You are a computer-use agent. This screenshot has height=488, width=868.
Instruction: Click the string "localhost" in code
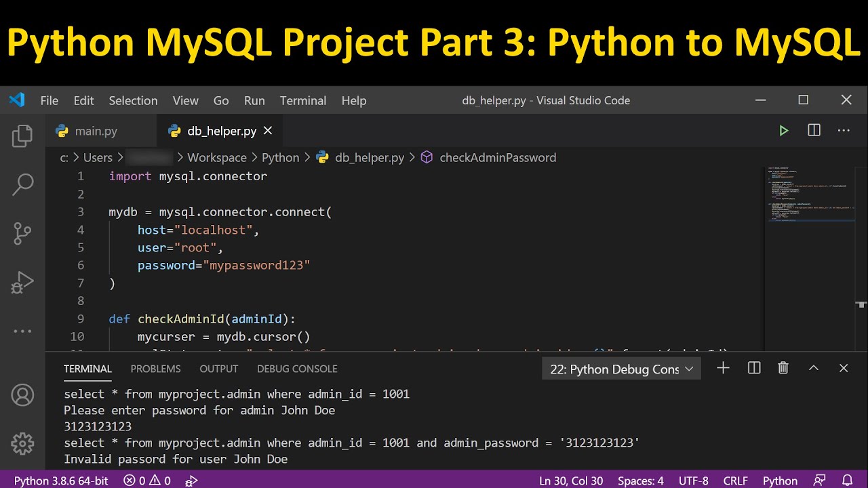pos(214,230)
